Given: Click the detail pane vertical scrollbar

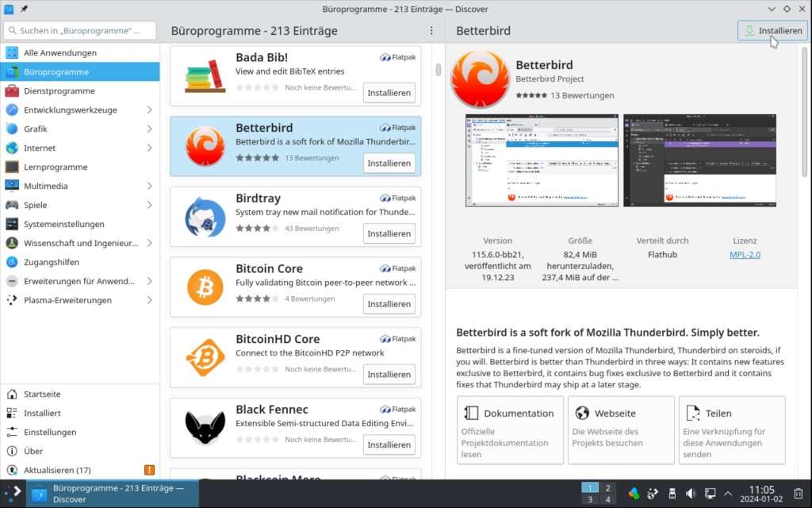Looking at the screenshot, I should pos(804,111).
